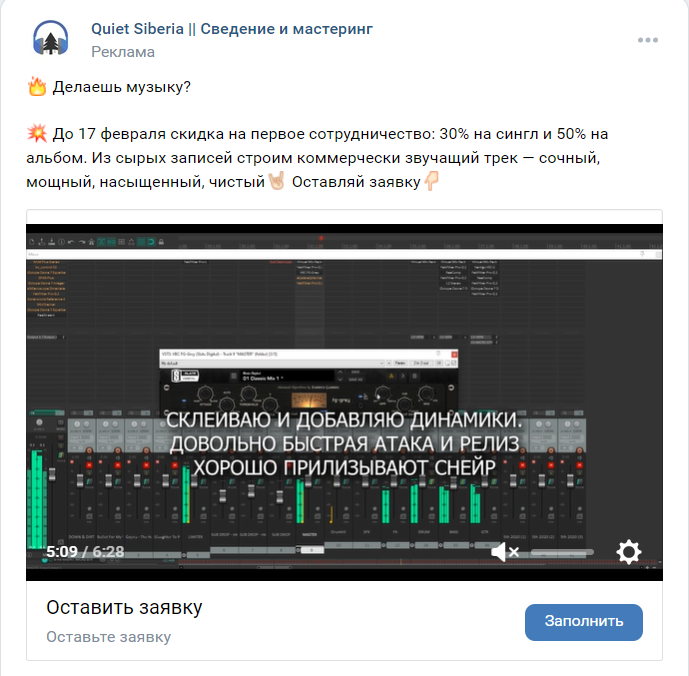Click the pointing-down hand emoji
This screenshot has height=676, width=689.
pyautogui.click(x=432, y=181)
